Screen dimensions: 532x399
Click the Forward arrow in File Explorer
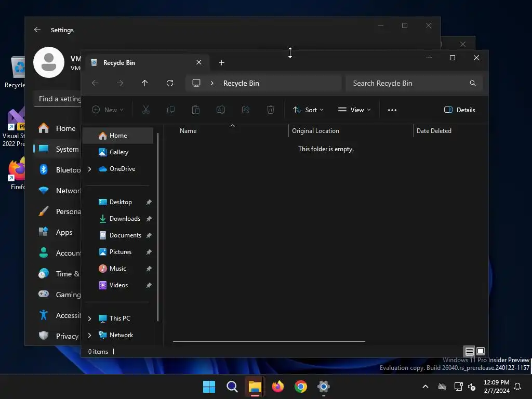[120, 83]
